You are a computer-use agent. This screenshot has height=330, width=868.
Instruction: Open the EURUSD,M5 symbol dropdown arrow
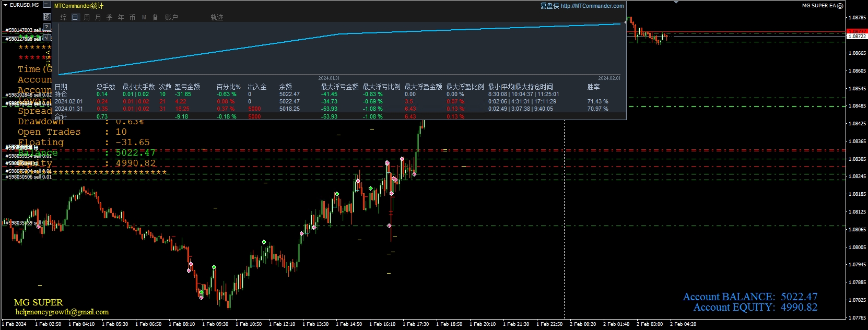[x=5, y=5]
